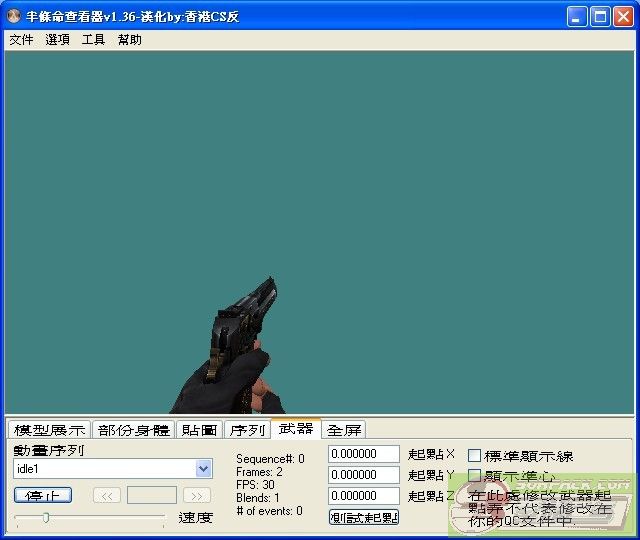Click the application icon in title bar
This screenshot has height=540, width=640.
(15, 16)
